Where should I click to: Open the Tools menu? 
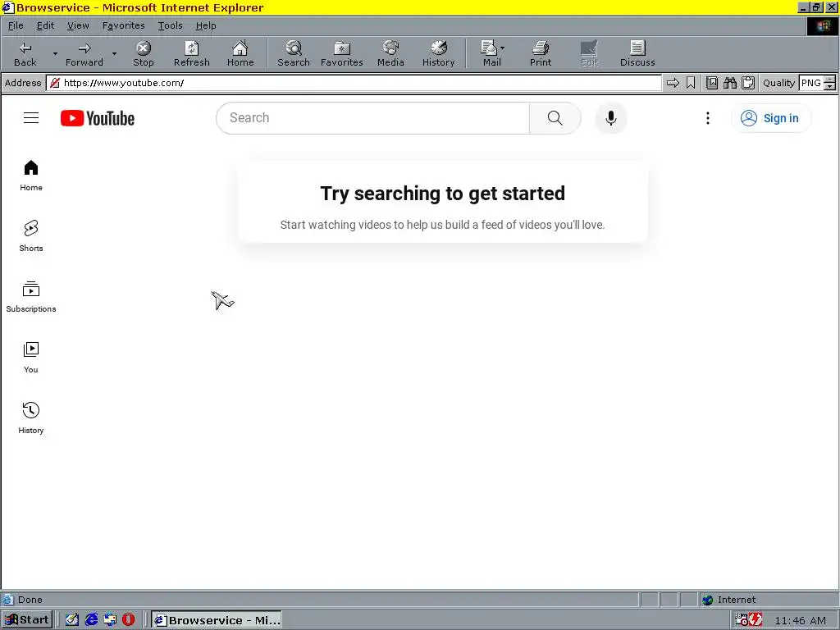[x=170, y=25]
